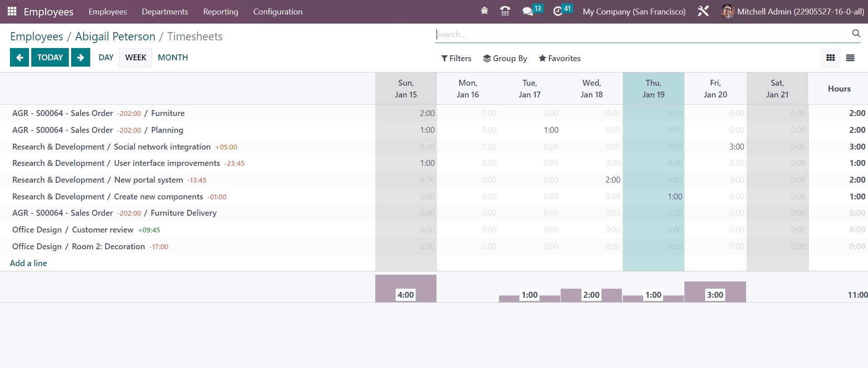Screen dimensions: 868x368
Task: Open the Favorites dropdown
Action: 559,58
